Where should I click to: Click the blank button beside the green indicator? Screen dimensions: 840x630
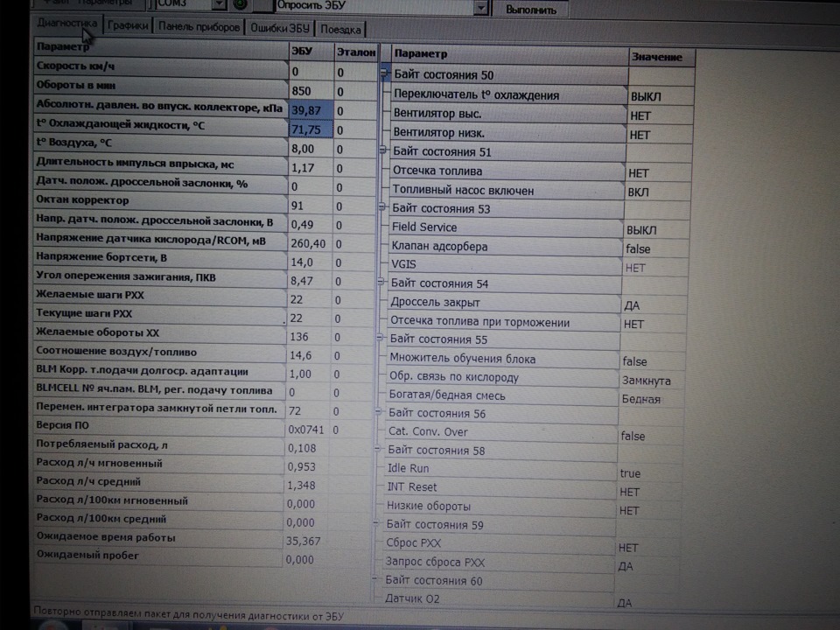coord(262,5)
